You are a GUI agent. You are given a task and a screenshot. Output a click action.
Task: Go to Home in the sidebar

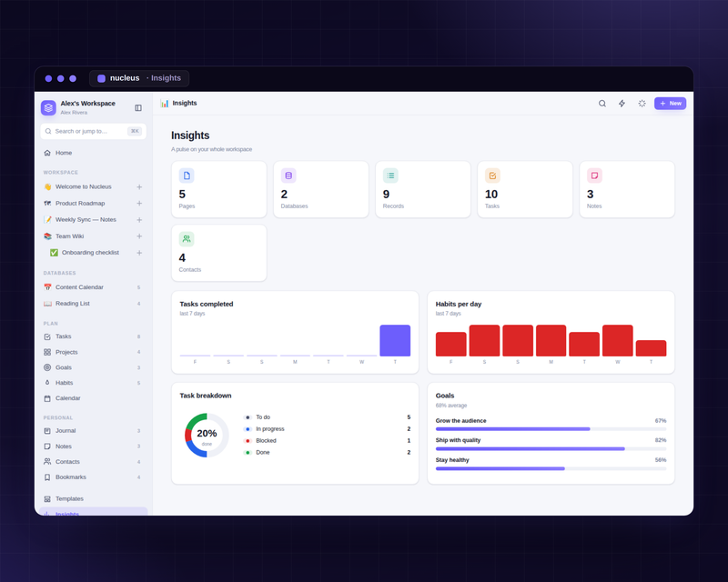(x=94, y=153)
